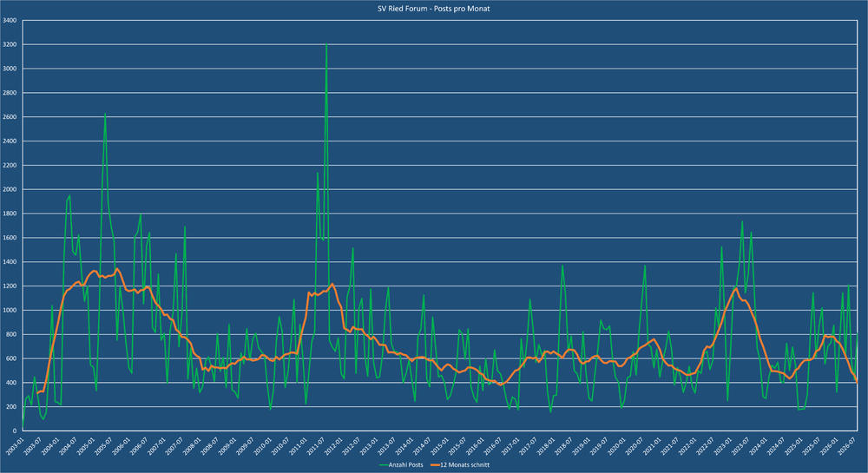
Task: Click the y-axis label 2200
Action: coord(10,166)
